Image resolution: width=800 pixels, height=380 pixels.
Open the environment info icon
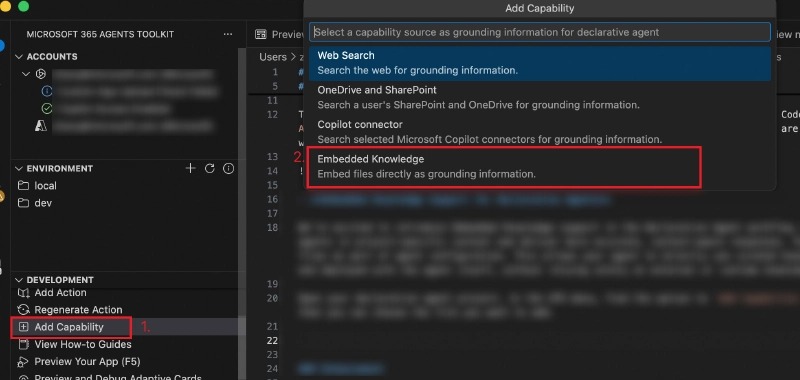[x=229, y=168]
